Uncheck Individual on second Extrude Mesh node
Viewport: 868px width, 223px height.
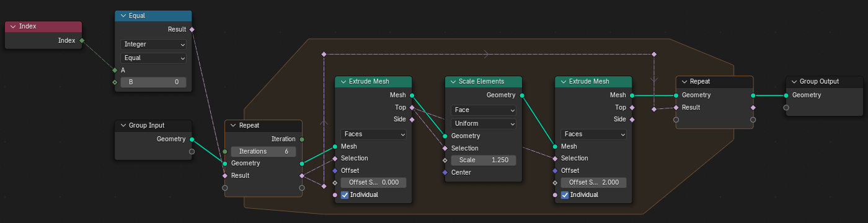pyautogui.click(x=565, y=195)
